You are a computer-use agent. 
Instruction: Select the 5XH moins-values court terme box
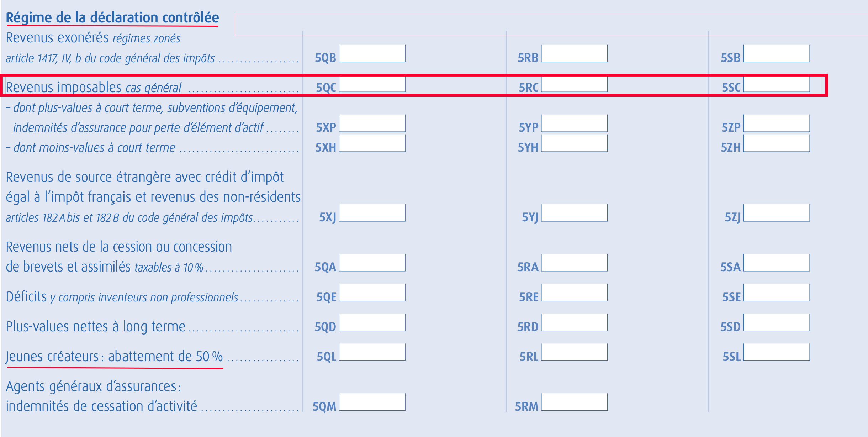[x=372, y=143]
